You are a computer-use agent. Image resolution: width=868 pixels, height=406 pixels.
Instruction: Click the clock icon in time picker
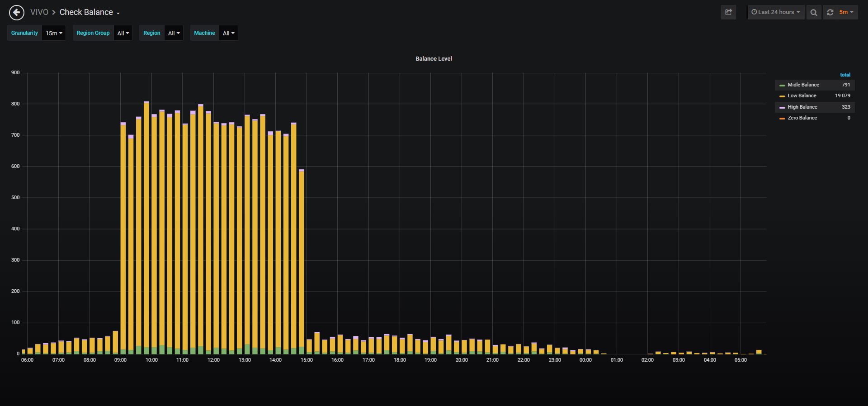754,12
